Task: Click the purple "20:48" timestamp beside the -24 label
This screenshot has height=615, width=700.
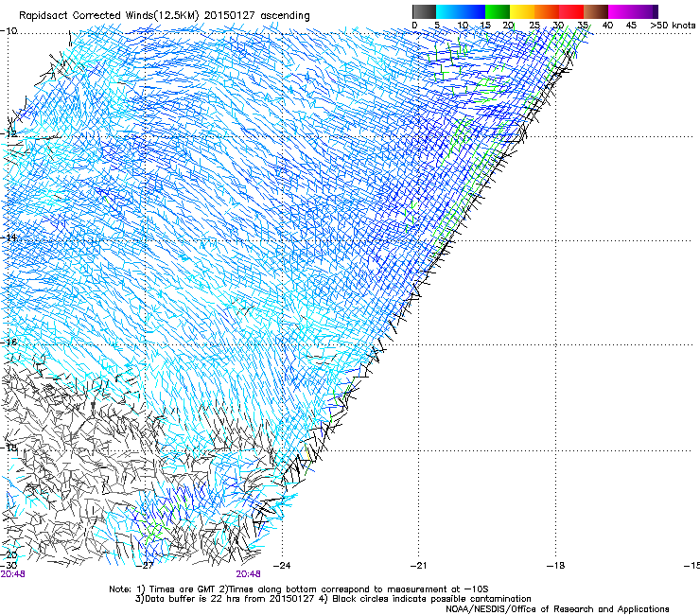Action: coord(248,574)
